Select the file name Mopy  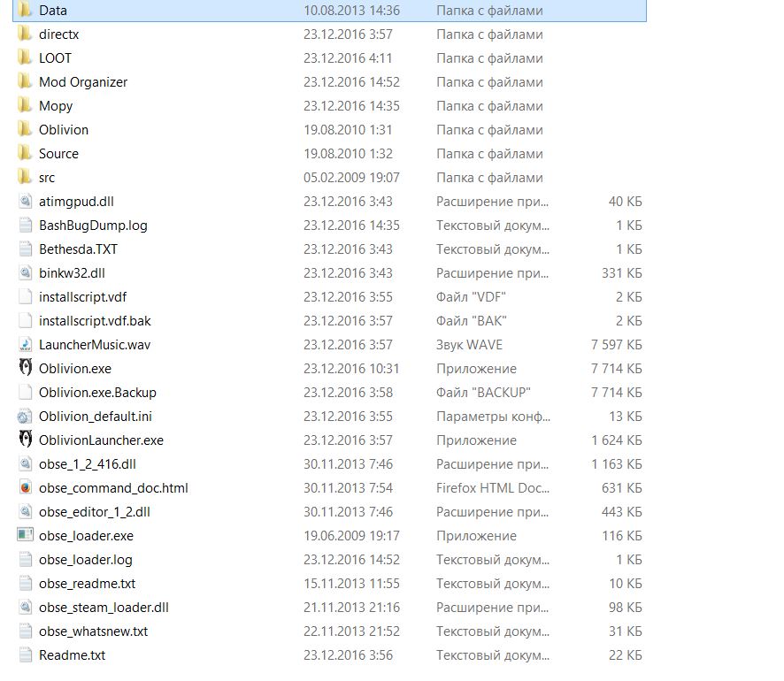[56, 106]
